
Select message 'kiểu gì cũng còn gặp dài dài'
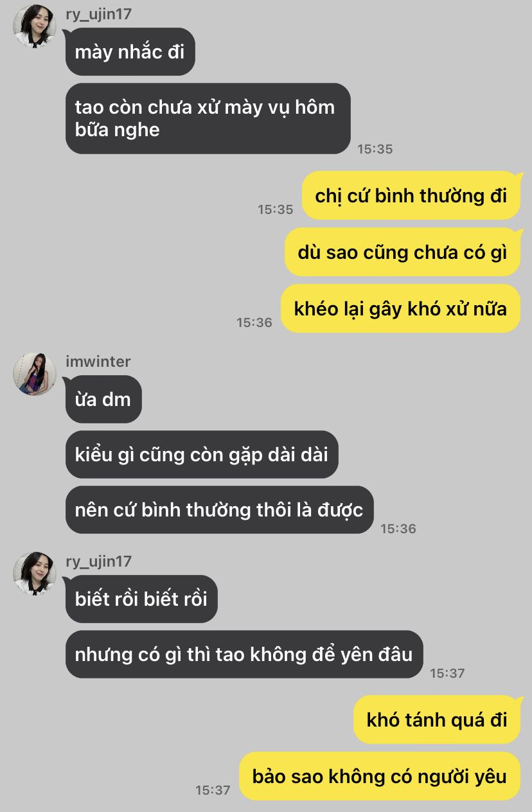[x=202, y=454]
